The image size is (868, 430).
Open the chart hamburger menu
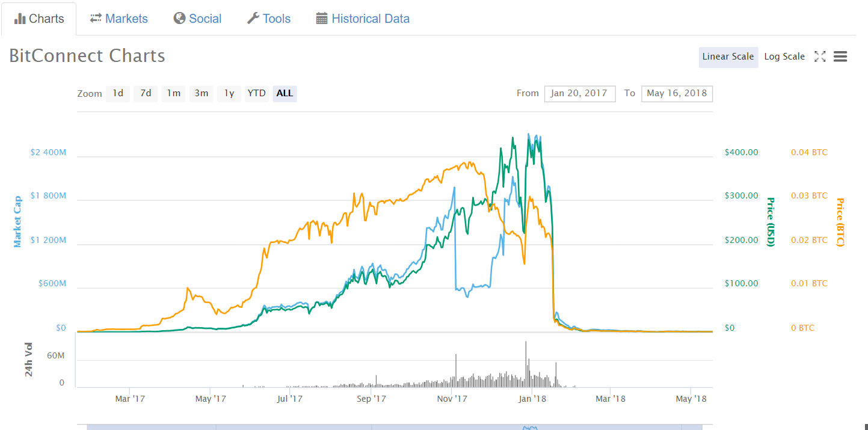[840, 57]
